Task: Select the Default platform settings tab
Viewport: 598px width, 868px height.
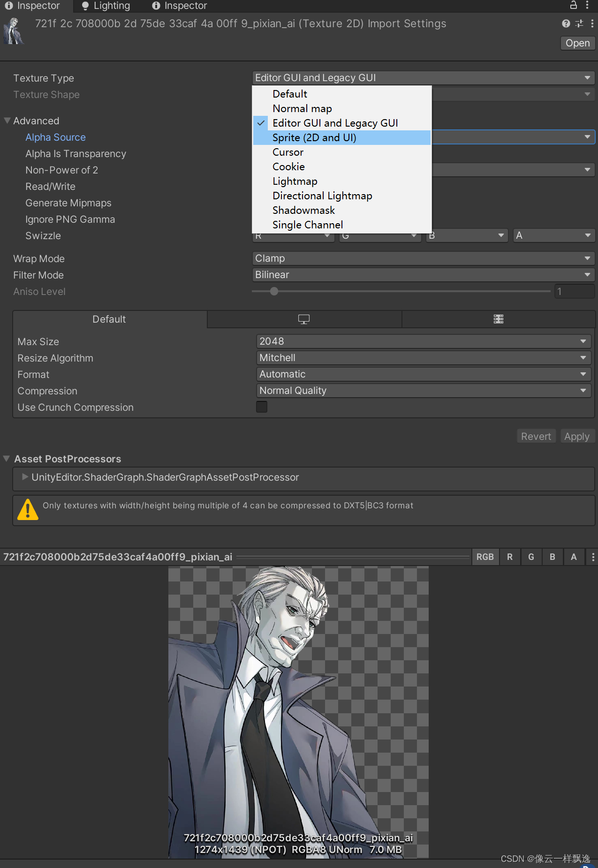Action: click(109, 319)
